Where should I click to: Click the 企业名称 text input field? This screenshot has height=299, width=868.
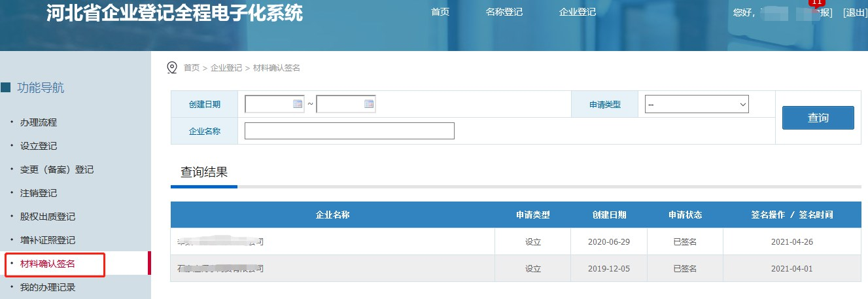click(349, 131)
